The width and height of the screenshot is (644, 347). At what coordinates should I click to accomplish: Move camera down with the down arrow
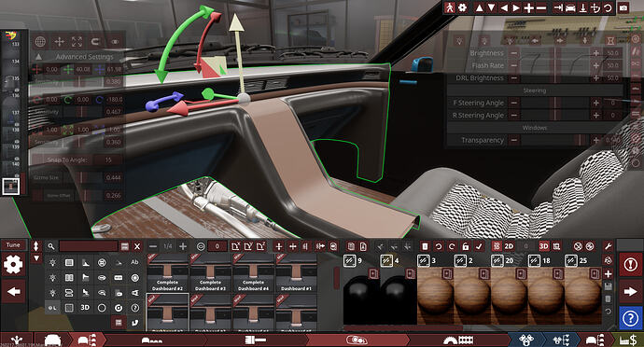(491, 7)
